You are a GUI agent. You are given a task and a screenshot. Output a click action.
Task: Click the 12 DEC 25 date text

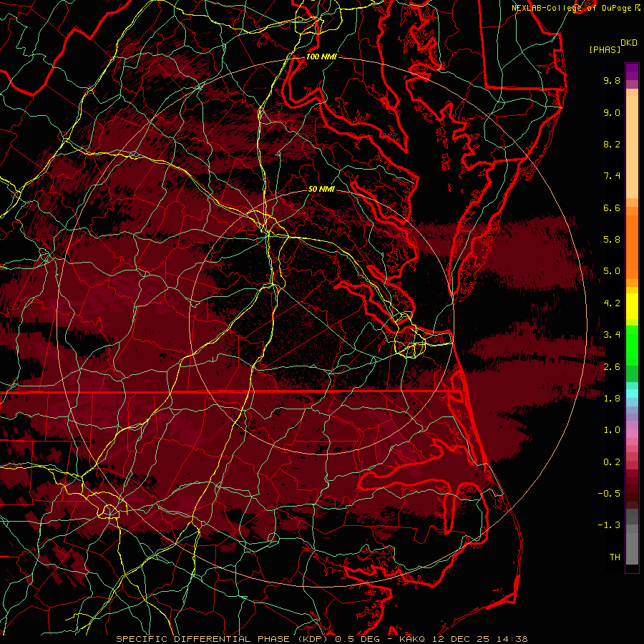click(459, 639)
